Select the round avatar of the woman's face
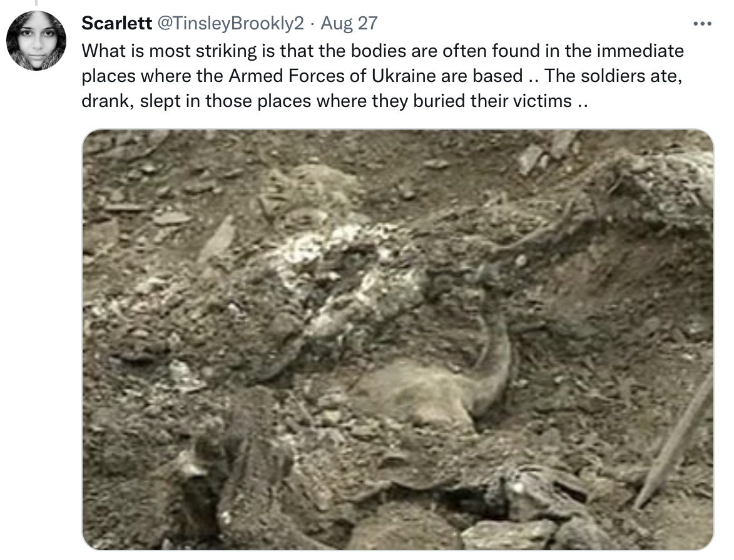The width and height of the screenshot is (734, 560). 36,41
